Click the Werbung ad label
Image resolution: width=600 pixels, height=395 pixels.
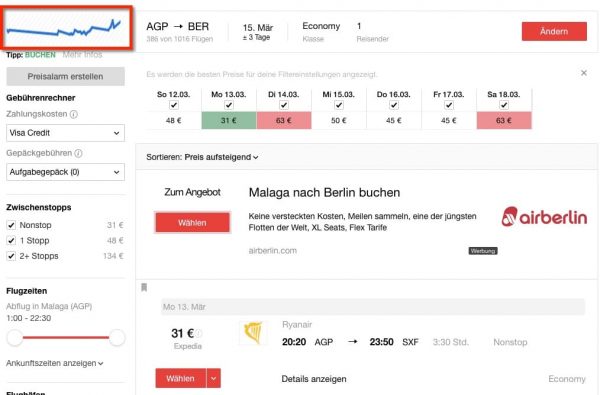[x=483, y=251]
